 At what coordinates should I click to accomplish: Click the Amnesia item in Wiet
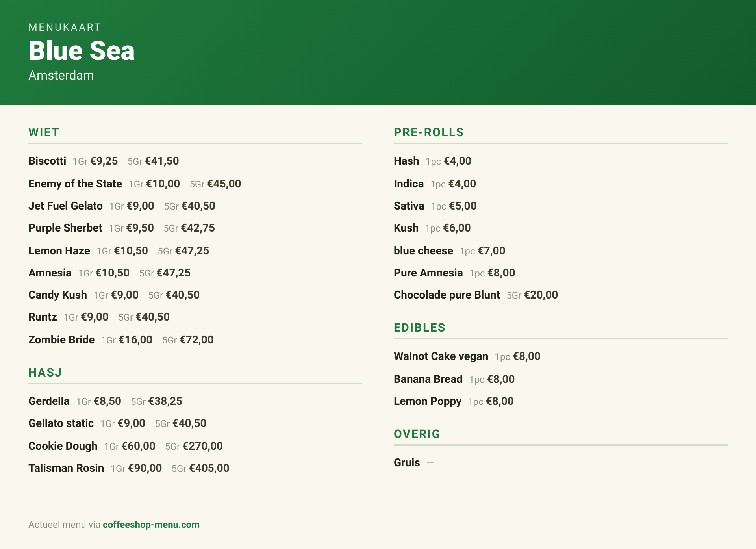(x=50, y=273)
